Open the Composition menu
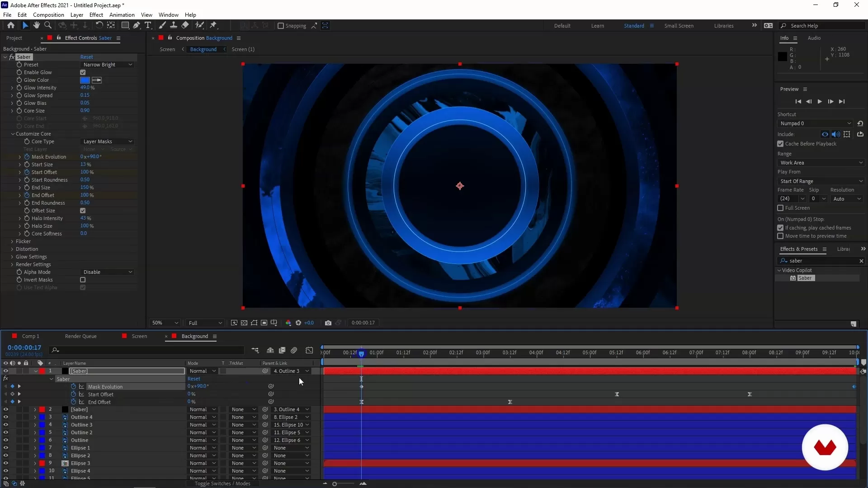The image size is (868, 488). coord(48,14)
